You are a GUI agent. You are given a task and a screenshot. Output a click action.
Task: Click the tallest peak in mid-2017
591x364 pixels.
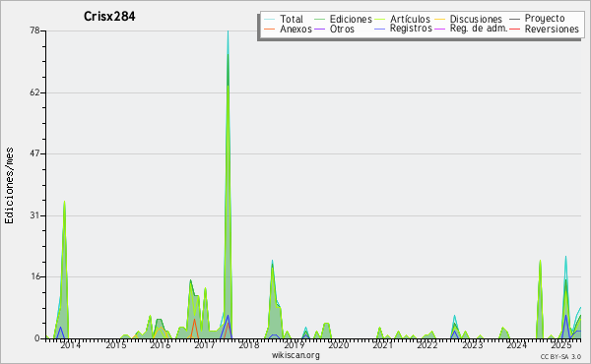coord(228,31)
